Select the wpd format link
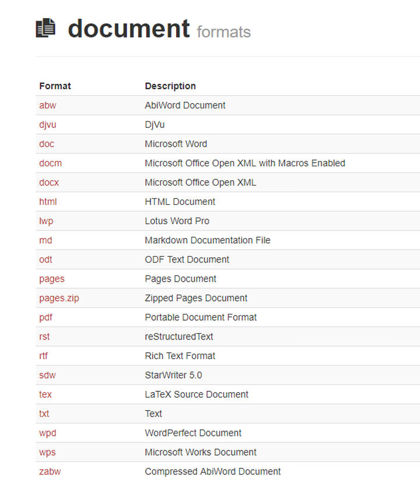 click(x=48, y=433)
